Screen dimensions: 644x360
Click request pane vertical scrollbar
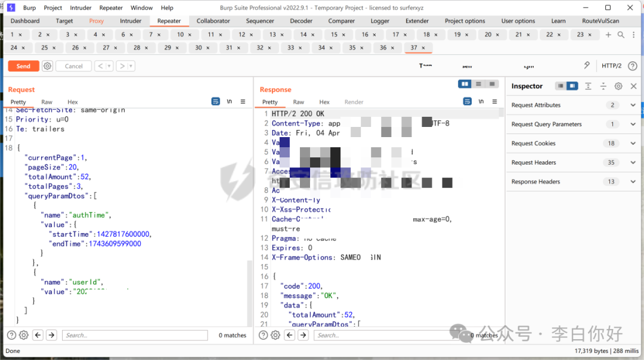point(249,293)
